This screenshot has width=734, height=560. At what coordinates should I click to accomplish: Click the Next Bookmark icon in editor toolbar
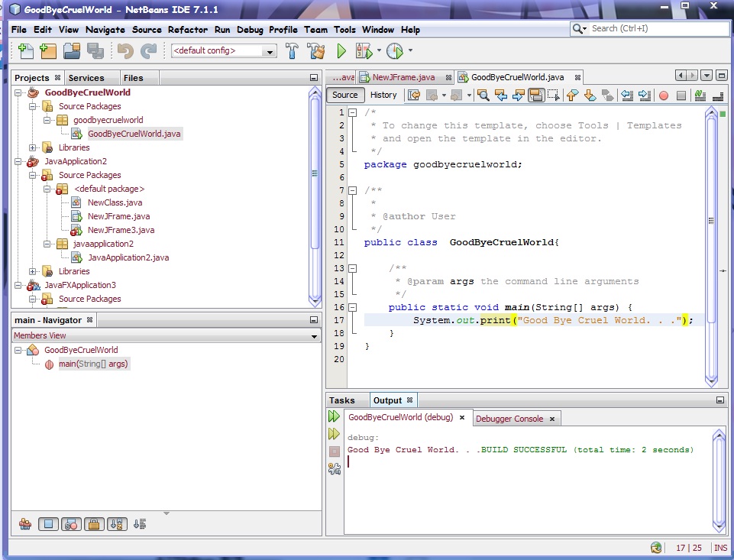pyautogui.click(x=590, y=95)
